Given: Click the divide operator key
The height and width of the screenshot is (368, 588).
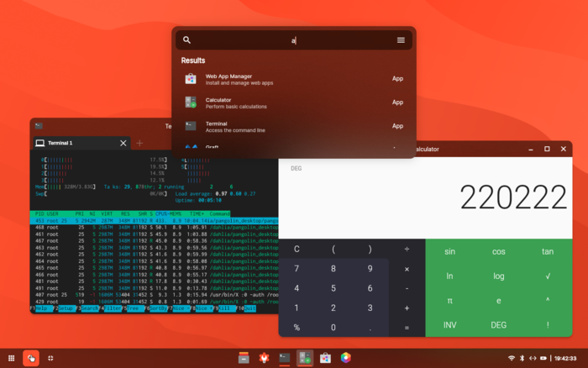Looking at the screenshot, I should [x=407, y=249].
